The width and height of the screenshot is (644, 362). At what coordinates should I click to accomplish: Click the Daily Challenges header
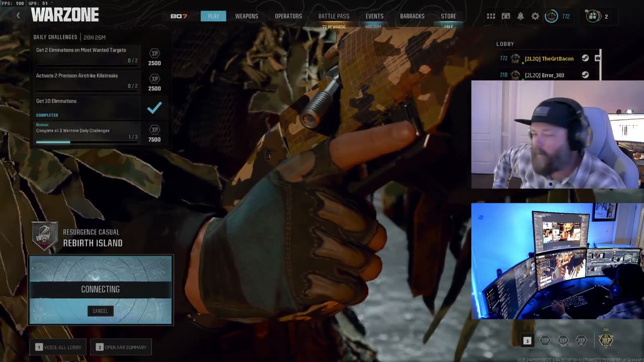tap(55, 37)
